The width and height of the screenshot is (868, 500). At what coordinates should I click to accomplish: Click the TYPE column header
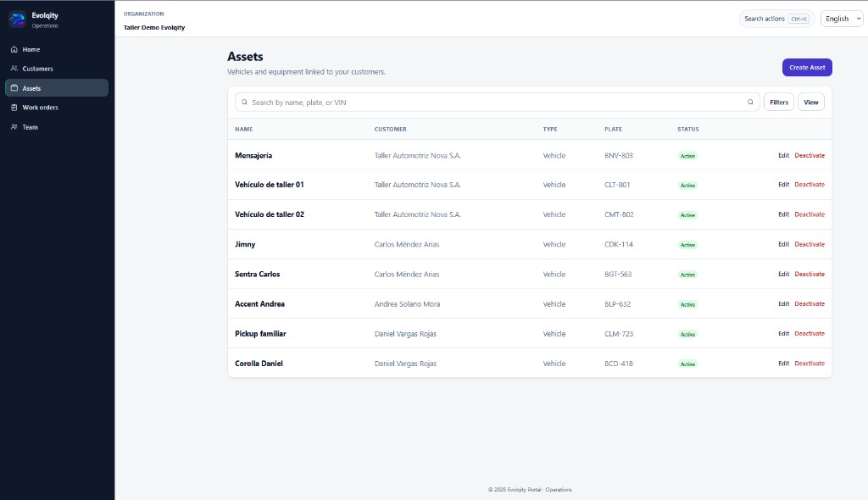pos(549,129)
